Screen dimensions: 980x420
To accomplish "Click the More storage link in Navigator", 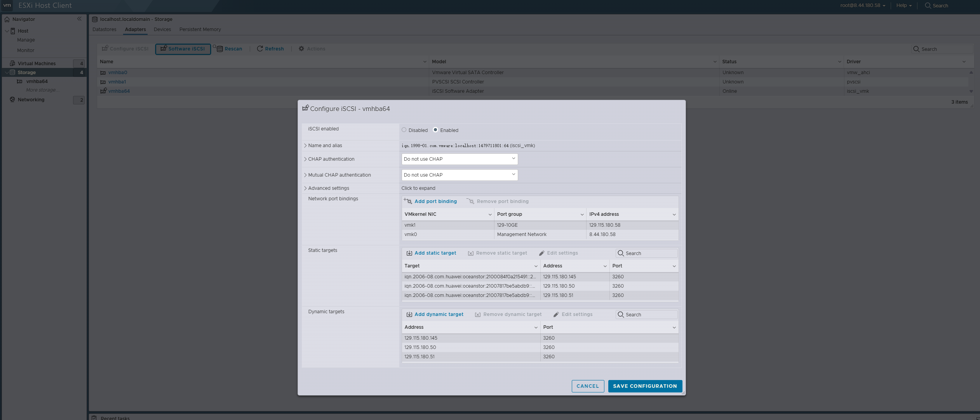I will pos(42,90).
